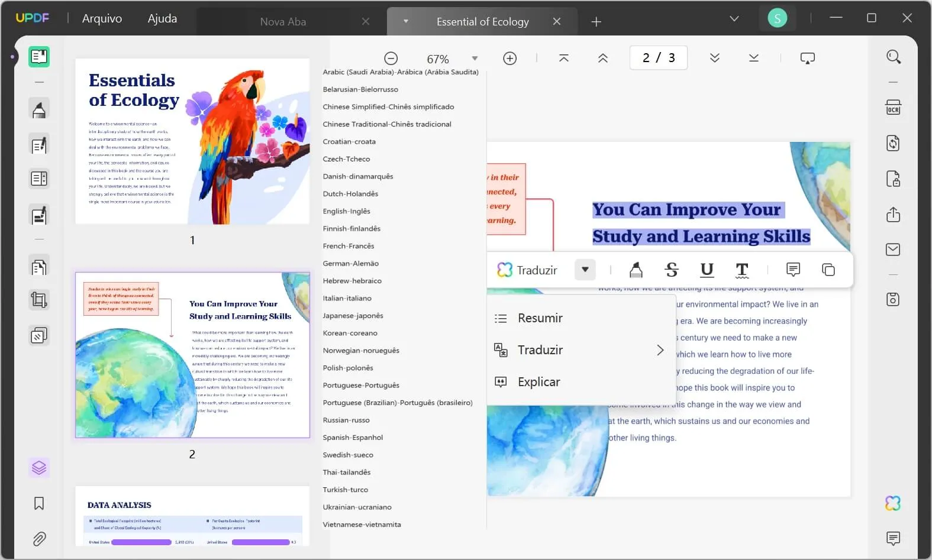Select French-Francês language option
932x560 pixels.
(x=349, y=246)
